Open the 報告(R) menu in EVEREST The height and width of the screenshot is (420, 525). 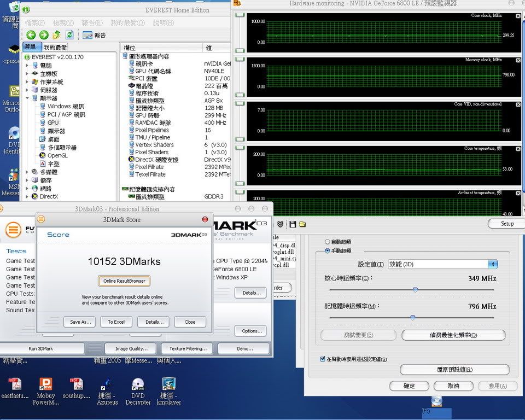pyautogui.click(x=92, y=23)
